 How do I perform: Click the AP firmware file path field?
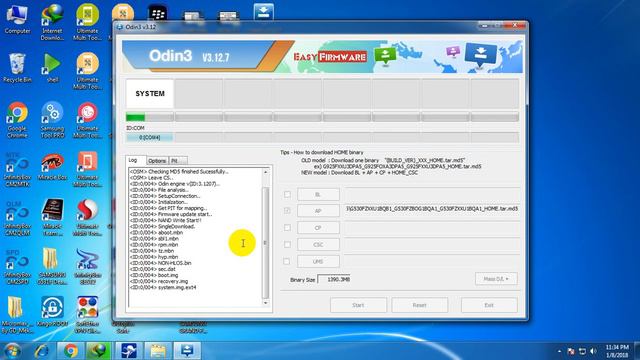432,209
